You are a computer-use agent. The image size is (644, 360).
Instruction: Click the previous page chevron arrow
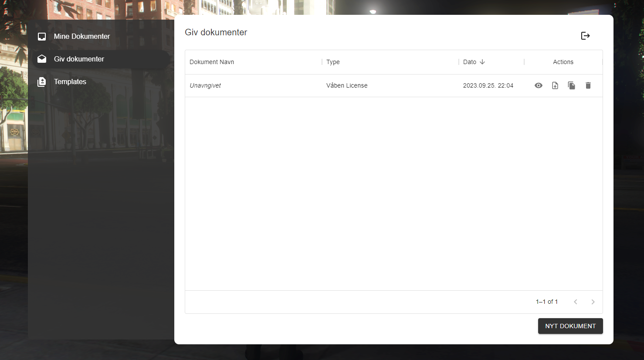[576, 302]
